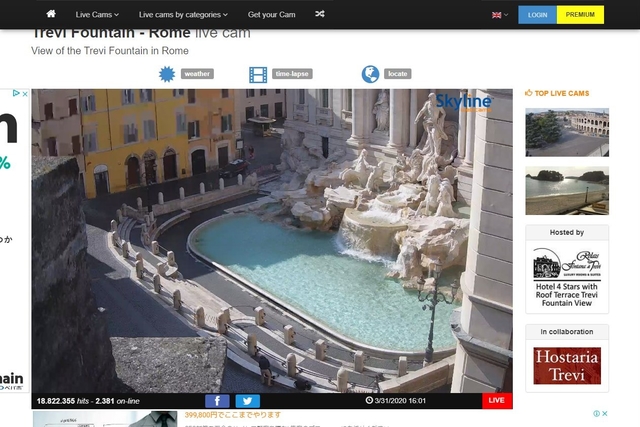Image resolution: width=640 pixels, height=427 pixels.
Task: Click the thumbs-up icon by TOP LIVE CAMS
Action: point(529,93)
